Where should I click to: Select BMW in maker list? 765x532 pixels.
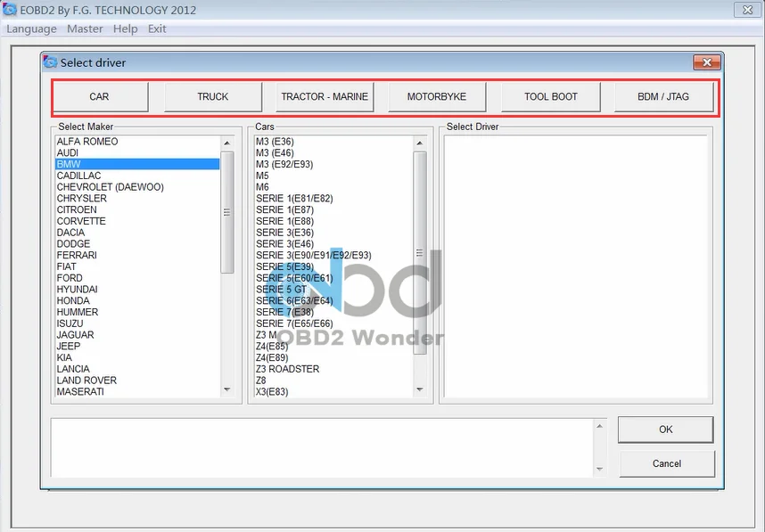click(137, 164)
